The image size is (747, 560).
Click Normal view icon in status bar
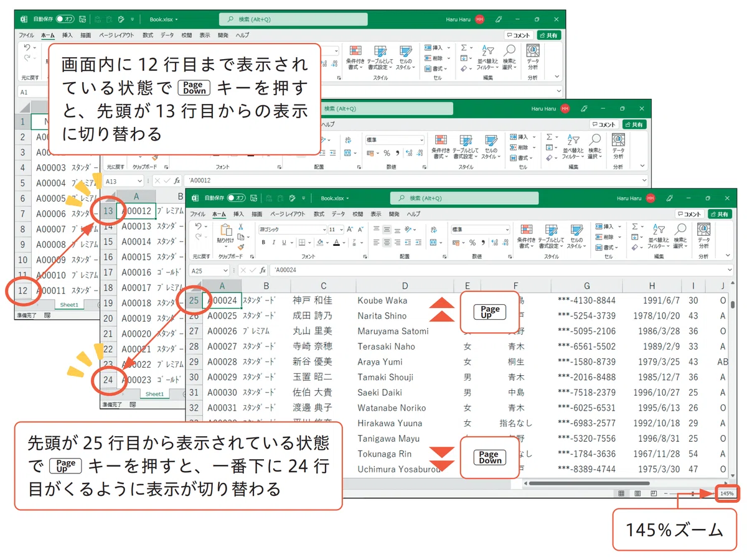point(621,493)
